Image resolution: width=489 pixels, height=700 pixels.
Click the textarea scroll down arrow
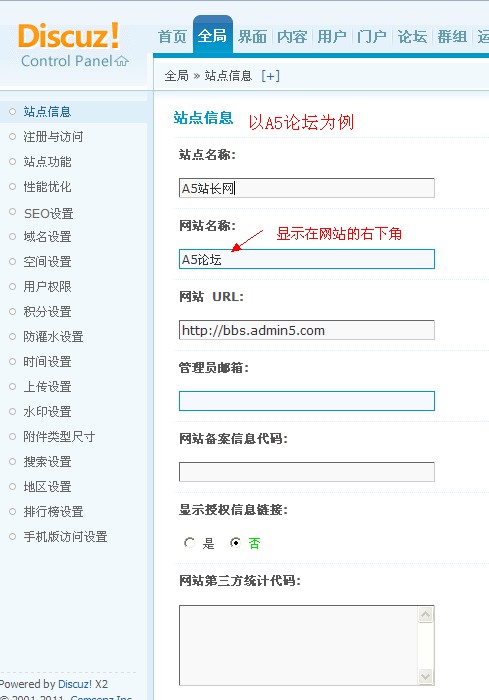coord(426,676)
